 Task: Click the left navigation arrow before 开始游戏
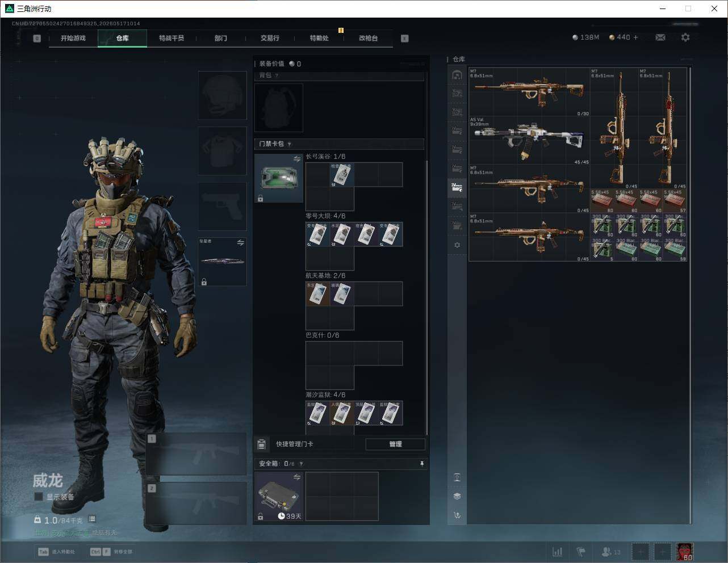tap(37, 39)
